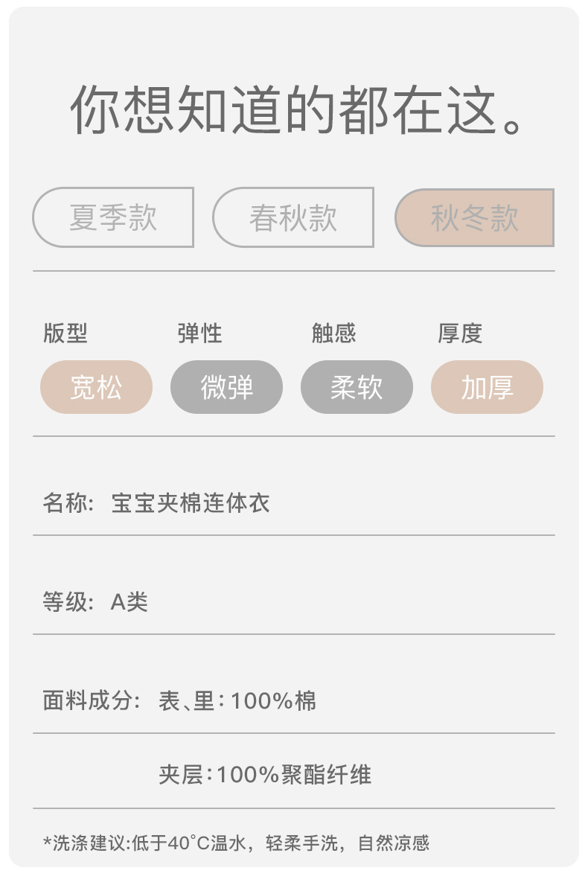Click the 夹层: 100%聚酯纤维 line

pos(264,775)
